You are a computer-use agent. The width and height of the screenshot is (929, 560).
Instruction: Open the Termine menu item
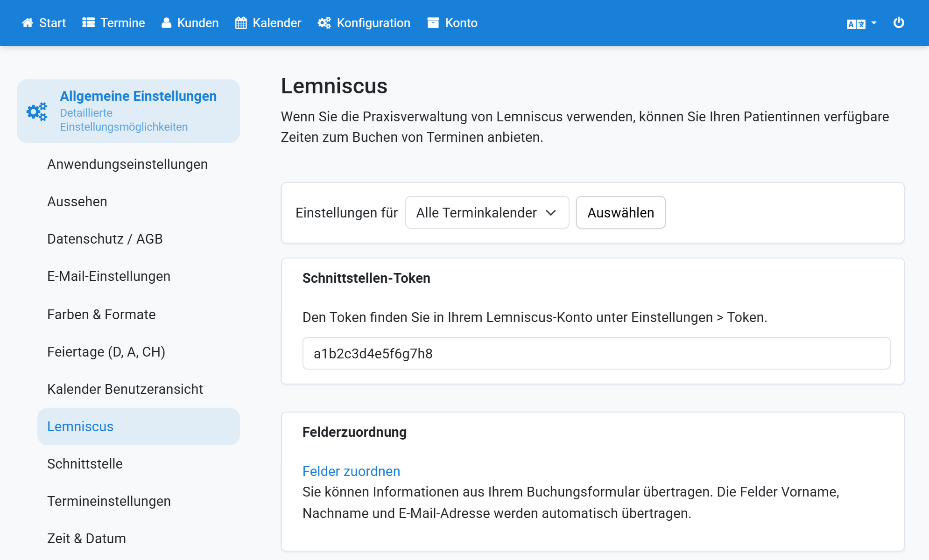click(x=114, y=23)
